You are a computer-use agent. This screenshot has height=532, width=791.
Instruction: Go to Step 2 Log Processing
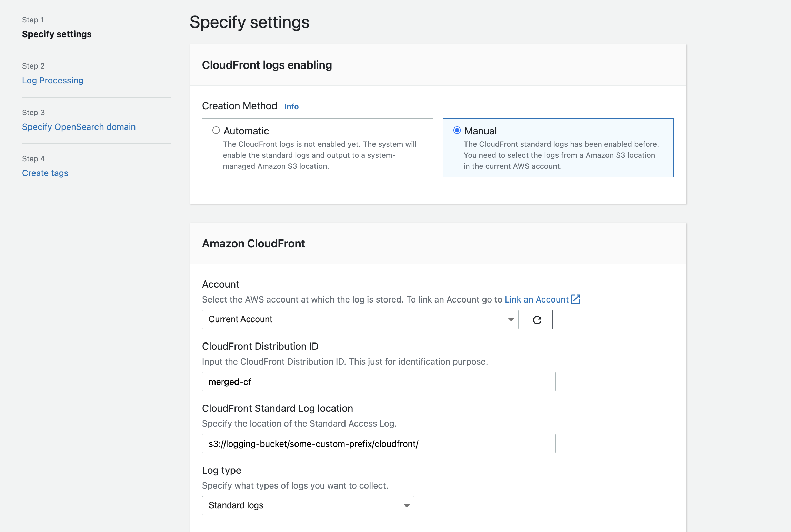pos(52,80)
